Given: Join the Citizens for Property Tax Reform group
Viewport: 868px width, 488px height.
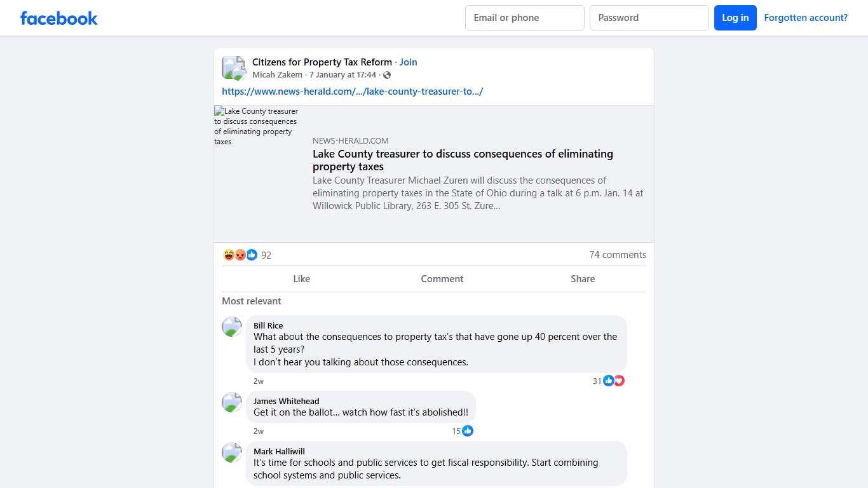Looking at the screenshot, I should pyautogui.click(x=409, y=62).
